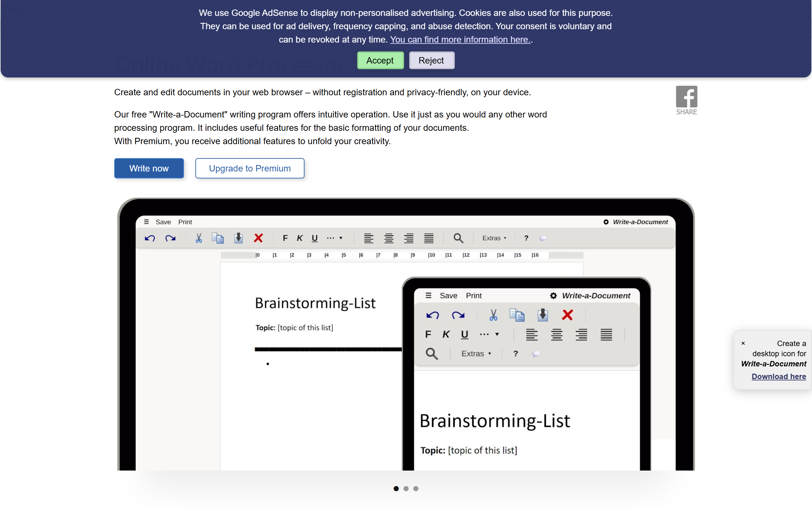Click Print in tablet editor menu

[474, 296]
